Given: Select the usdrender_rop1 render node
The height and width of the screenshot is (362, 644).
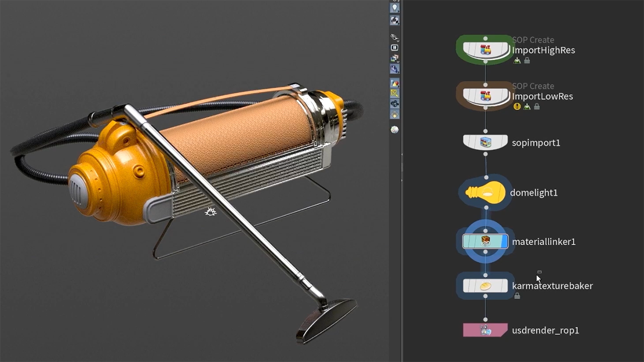Looking at the screenshot, I should 485,330.
